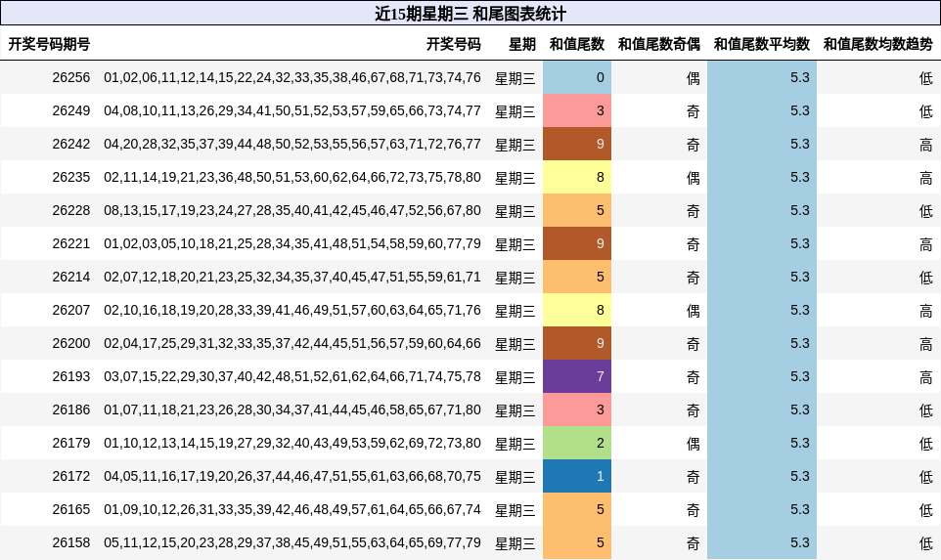941x560 pixels.
Task: Click the 星期 column header
Action: pyautogui.click(x=522, y=44)
